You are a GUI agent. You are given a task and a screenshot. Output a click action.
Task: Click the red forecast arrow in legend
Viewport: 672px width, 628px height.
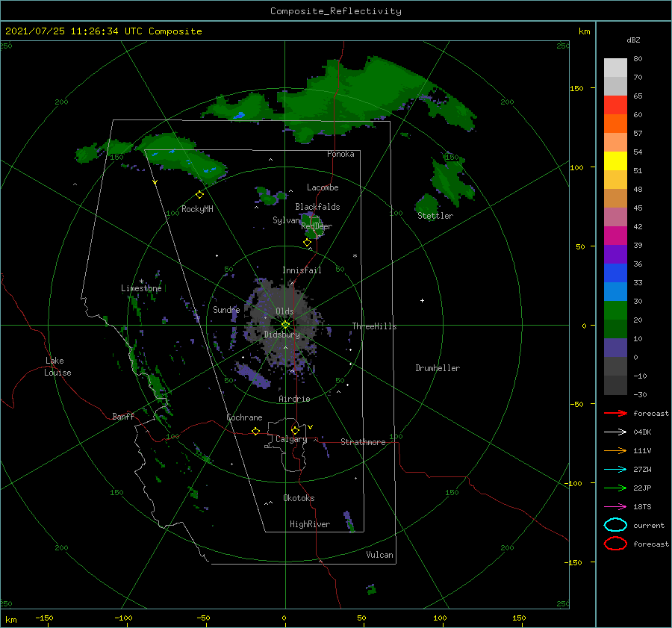click(x=615, y=413)
